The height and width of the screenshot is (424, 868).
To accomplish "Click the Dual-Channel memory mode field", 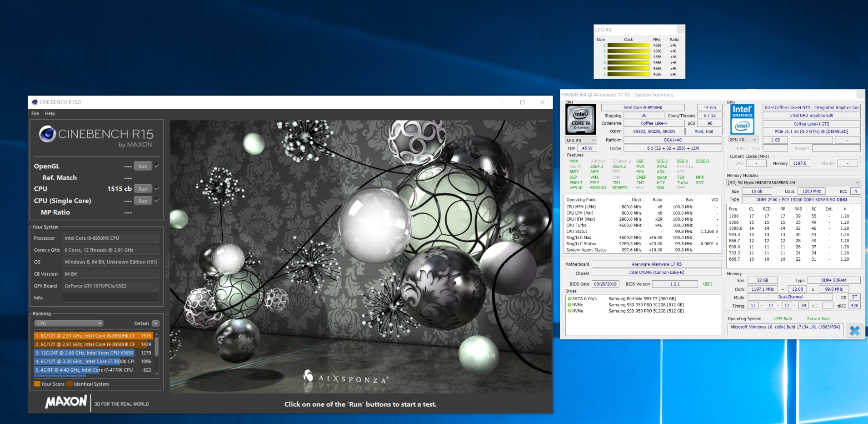I will coord(790,297).
